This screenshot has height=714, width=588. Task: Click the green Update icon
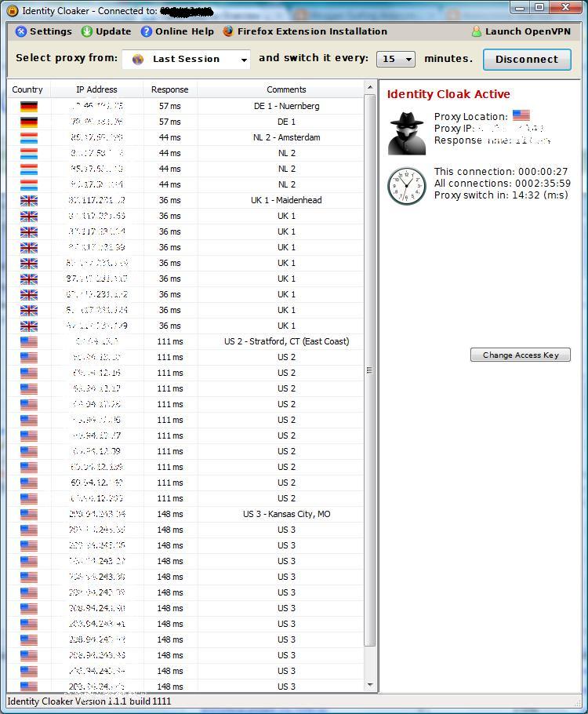[x=86, y=31]
